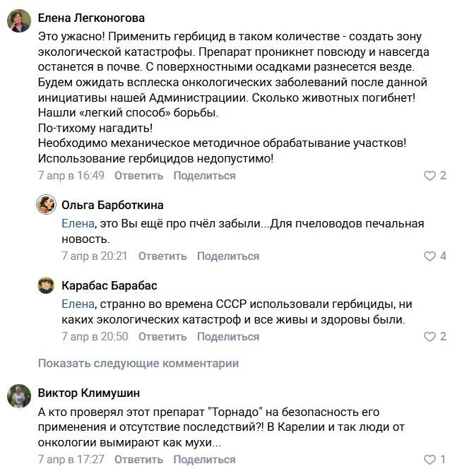The height and width of the screenshot is (476, 457).
Task: Open Елена Легконогова's profile name link
Action: click(91, 18)
